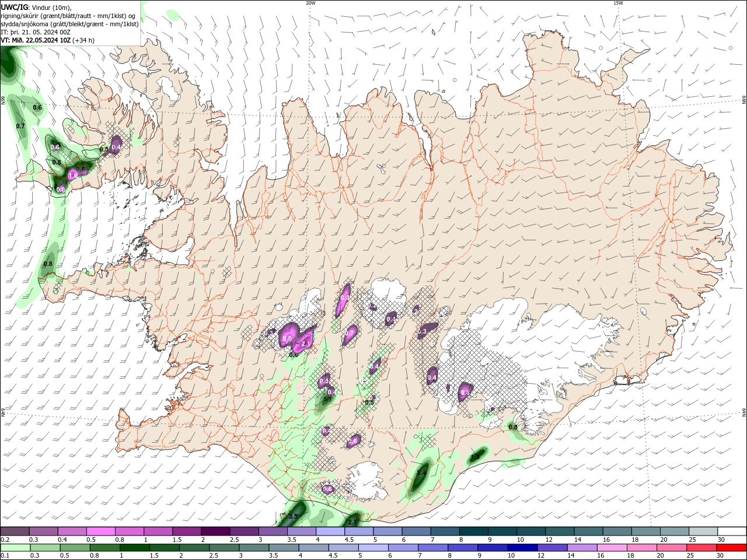
Task: Select the '0.2' label in the snow legend row
Action: click(x=5, y=540)
